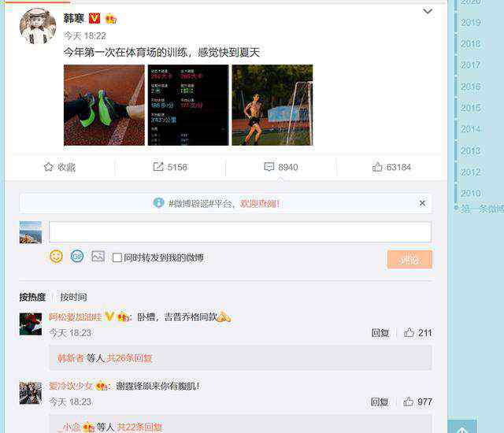Expand the 共26条回复 reply thread

pyautogui.click(x=129, y=358)
